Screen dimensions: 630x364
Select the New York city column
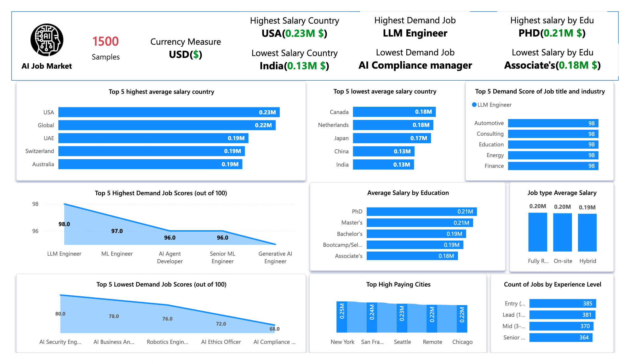coord(342,317)
